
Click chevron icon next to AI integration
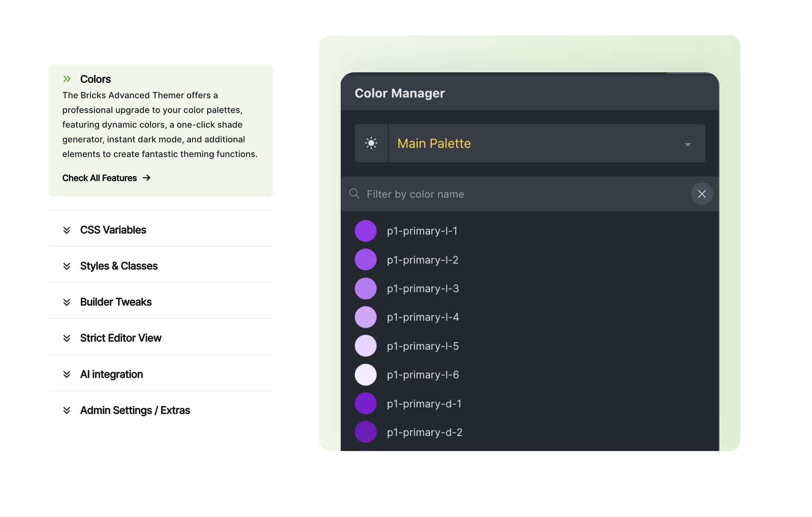(66, 375)
